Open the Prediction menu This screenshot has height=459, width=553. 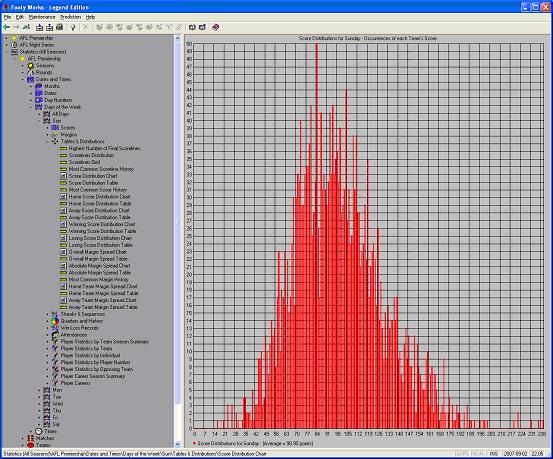[71, 17]
